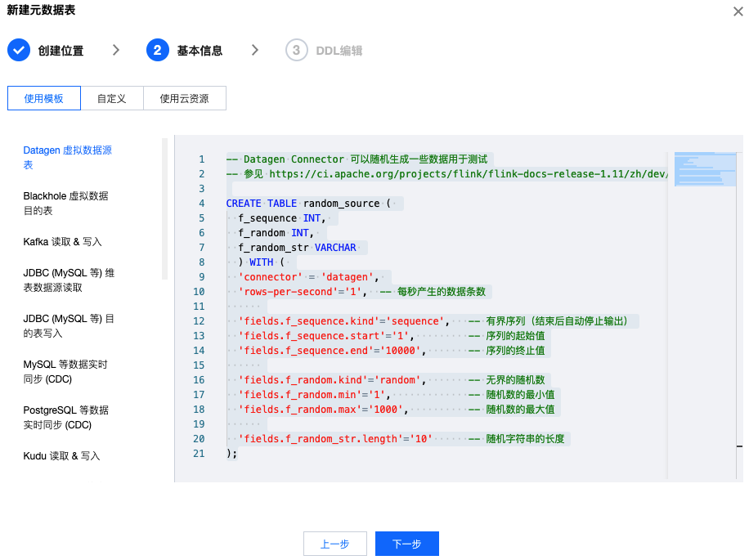Viewport: 749px width, 560px height.
Task: Click the closing ); on line 21
Action: [231, 454]
